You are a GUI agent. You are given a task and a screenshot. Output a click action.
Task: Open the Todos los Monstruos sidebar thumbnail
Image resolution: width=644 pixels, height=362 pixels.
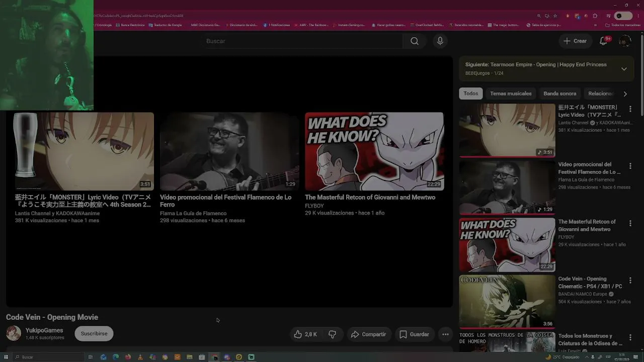point(507,342)
